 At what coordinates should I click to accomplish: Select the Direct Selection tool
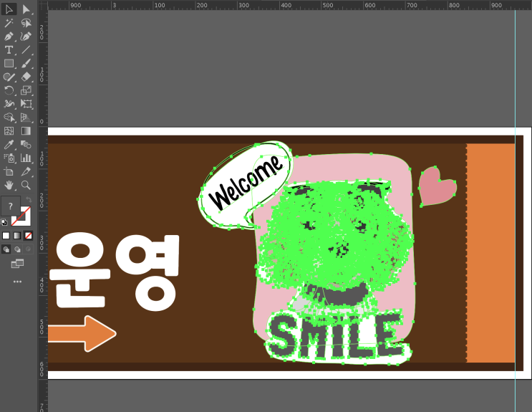click(26, 9)
